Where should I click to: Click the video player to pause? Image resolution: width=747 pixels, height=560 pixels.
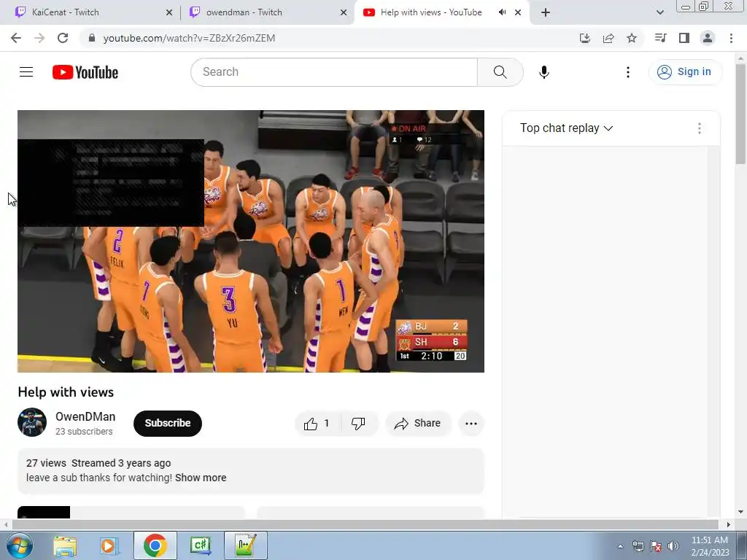point(251,241)
